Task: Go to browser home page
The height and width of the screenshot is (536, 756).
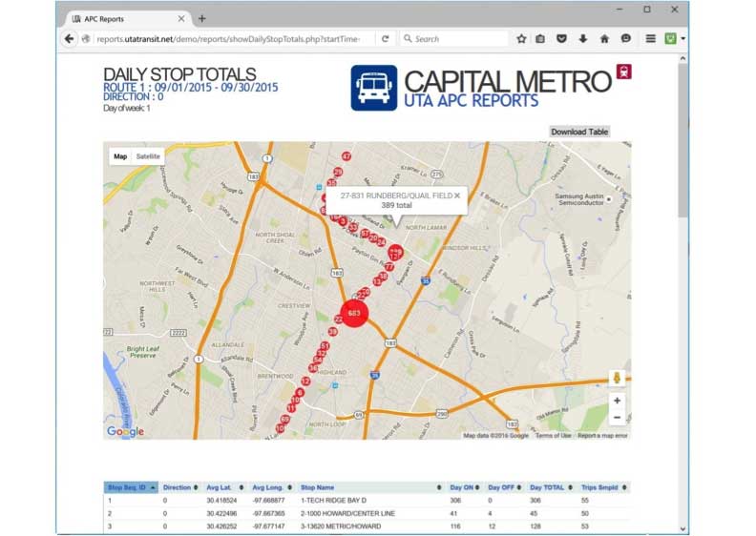Action: (x=604, y=39)
